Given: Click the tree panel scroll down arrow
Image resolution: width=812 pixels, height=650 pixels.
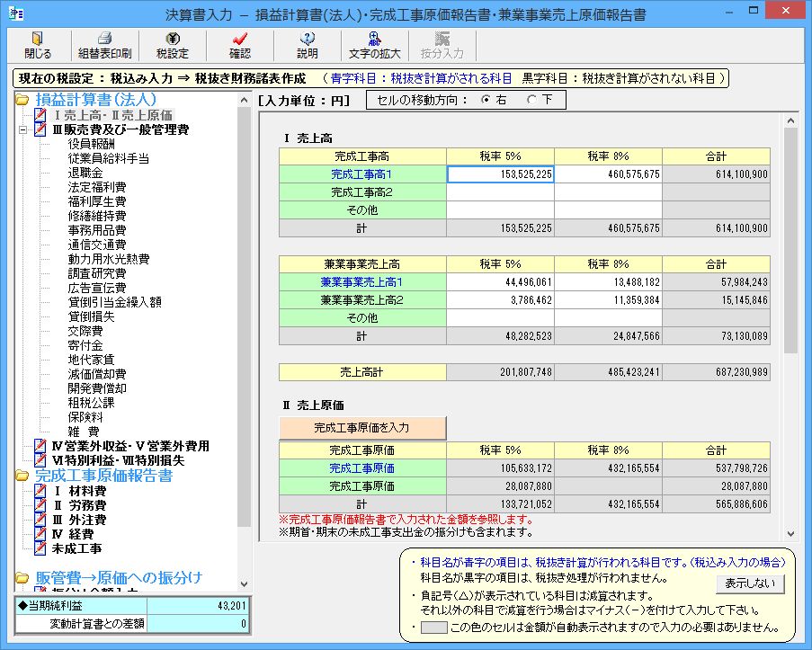Looking at the screenshot, I should 245,584.
